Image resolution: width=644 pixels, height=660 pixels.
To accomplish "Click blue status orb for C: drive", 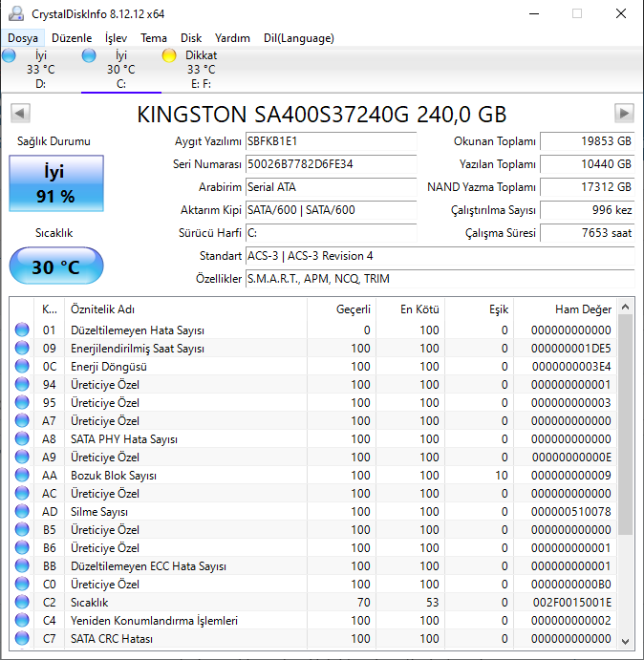I will 89,55.
